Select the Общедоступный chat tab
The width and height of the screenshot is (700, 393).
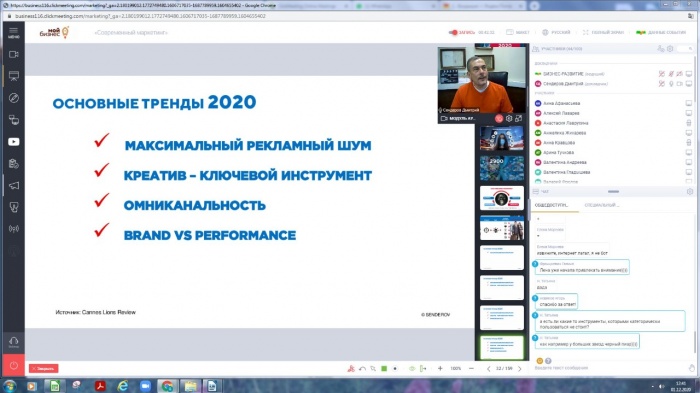pyautogui.click(x=551, y=205)
